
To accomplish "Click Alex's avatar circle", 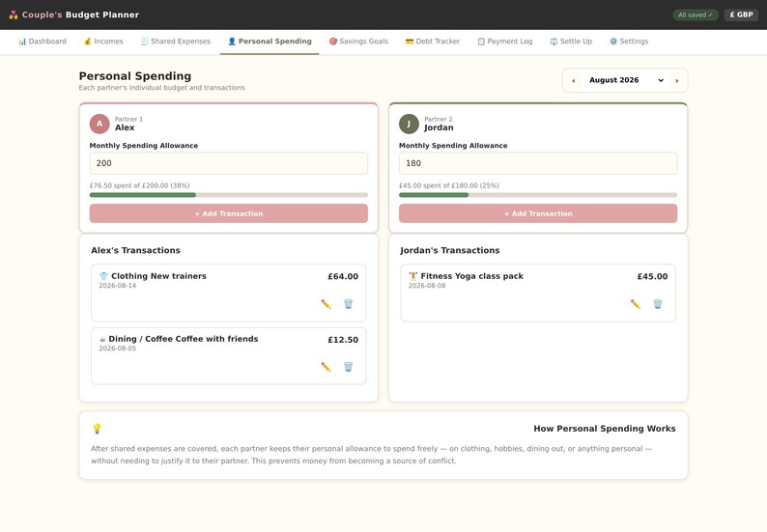I will pos(99,124).
